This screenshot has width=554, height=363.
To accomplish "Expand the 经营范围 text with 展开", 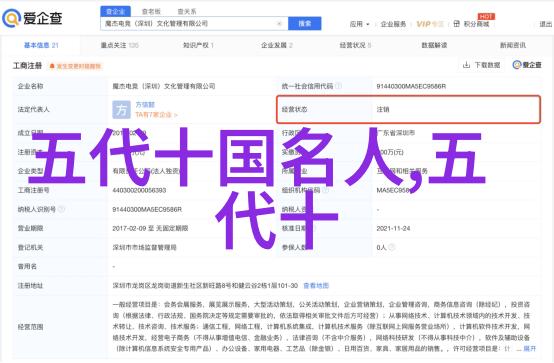I will tap(530, 349).
